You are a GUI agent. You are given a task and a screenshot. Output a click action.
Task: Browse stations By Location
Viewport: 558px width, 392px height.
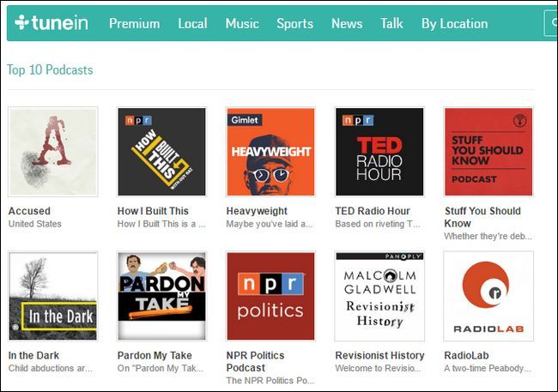click(454, 23)
